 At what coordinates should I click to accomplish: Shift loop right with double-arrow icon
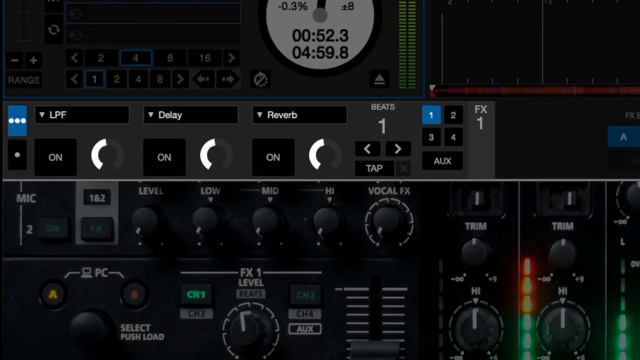228,79
